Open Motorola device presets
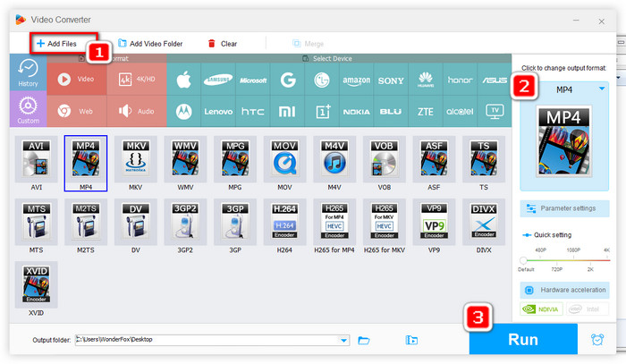The height and width of the screenshot is (364, 626). point(183,112)
